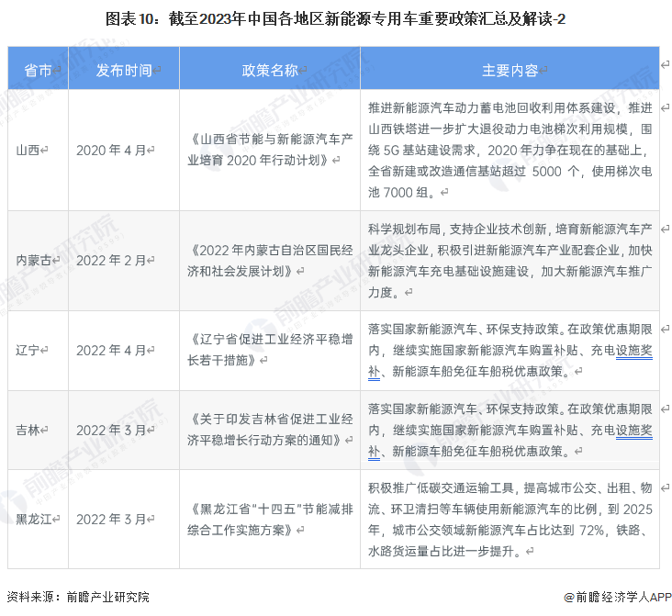Click the 辽宁 province cell
672x616 pixels.
28,350
